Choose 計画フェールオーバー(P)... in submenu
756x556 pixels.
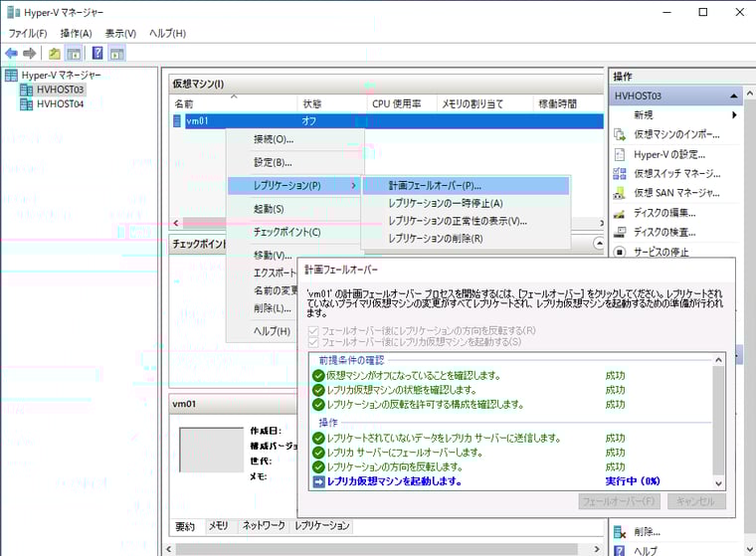(x=466, y=186)
